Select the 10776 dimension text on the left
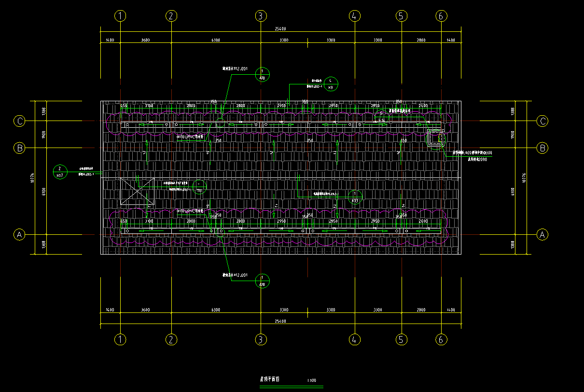Screen dimensions: 584x392 click(x=32, y=178)
